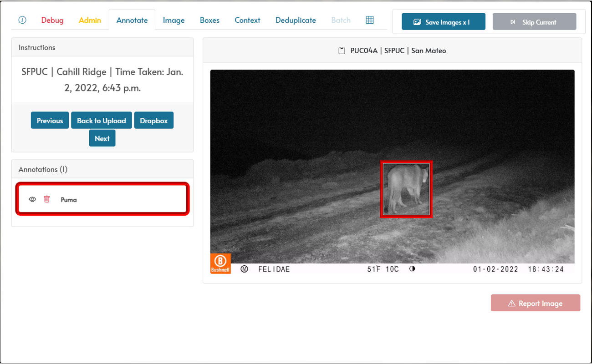Image resolution: width=592 pixels, height=364 pixels.
Task: Click the orange Bushnell logo
Action: tap(220, 263)
